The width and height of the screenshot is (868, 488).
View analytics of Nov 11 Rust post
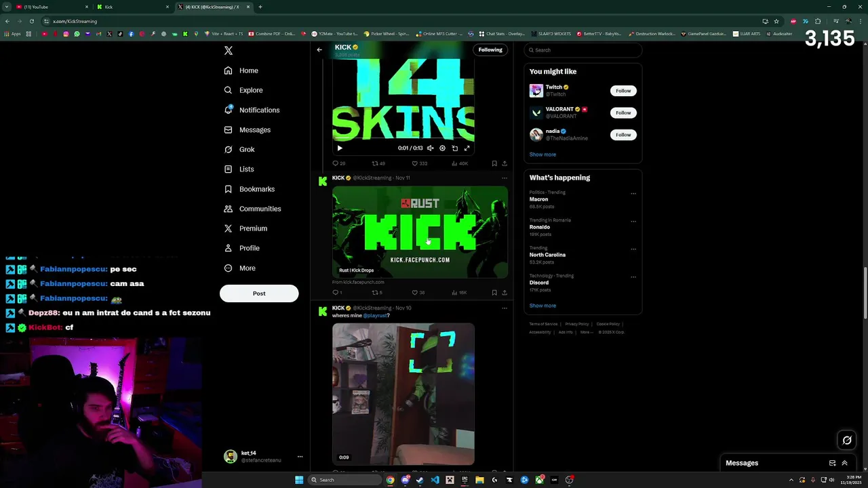coord(459,293)
